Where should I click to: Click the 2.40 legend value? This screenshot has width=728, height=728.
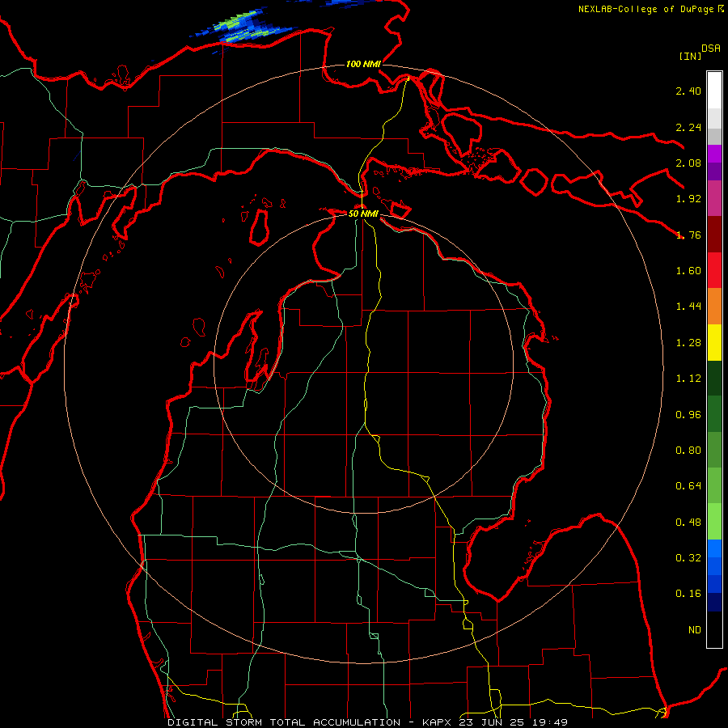(688, 91)
